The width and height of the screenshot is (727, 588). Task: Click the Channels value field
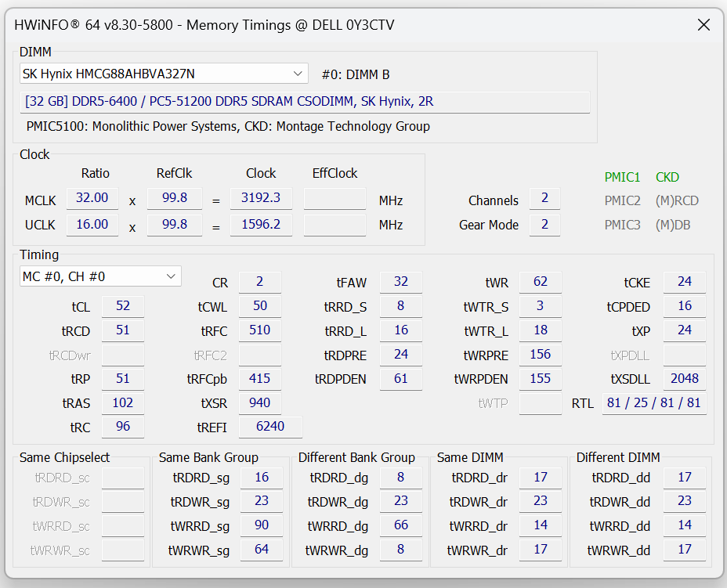(x=544, y=198)
